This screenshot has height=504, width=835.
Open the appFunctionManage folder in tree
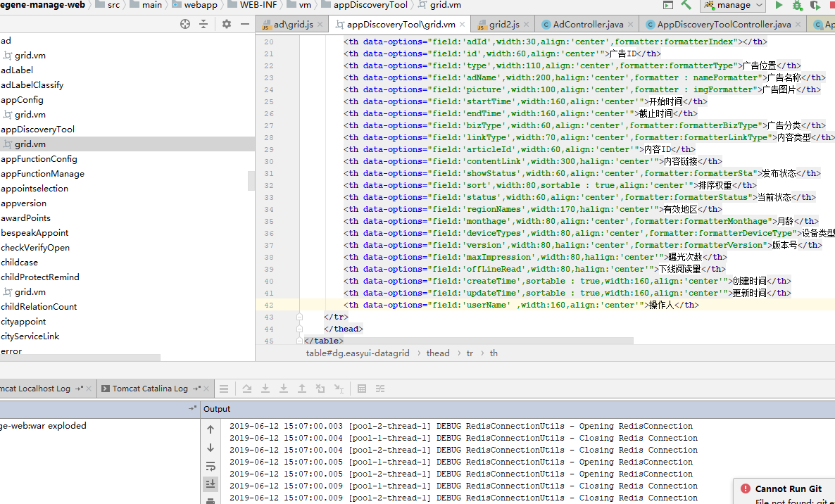coord(42,174)
